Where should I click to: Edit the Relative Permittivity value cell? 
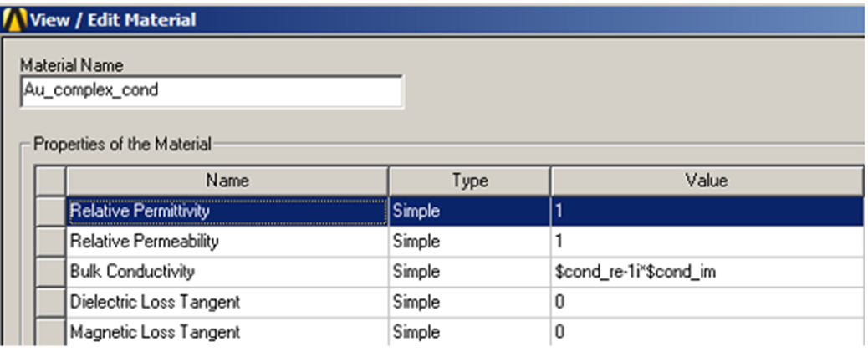[707, 212]
